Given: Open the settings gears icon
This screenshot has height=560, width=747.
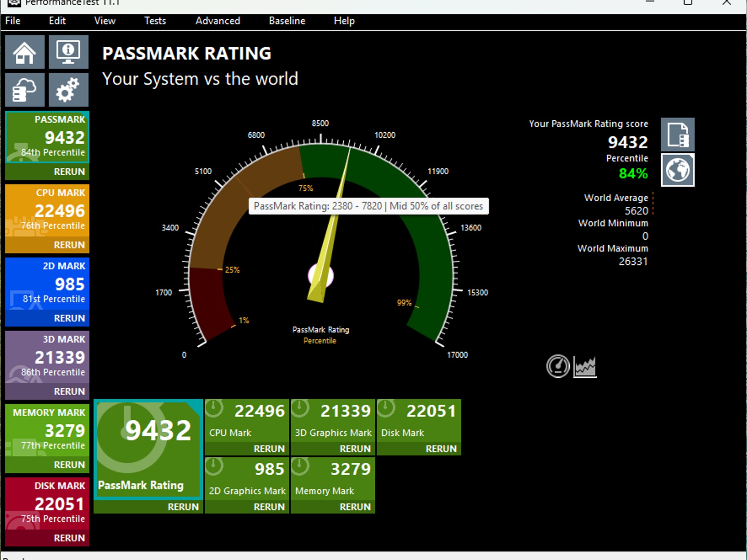Looking at the screenshot, I should [x=69, y=90].
